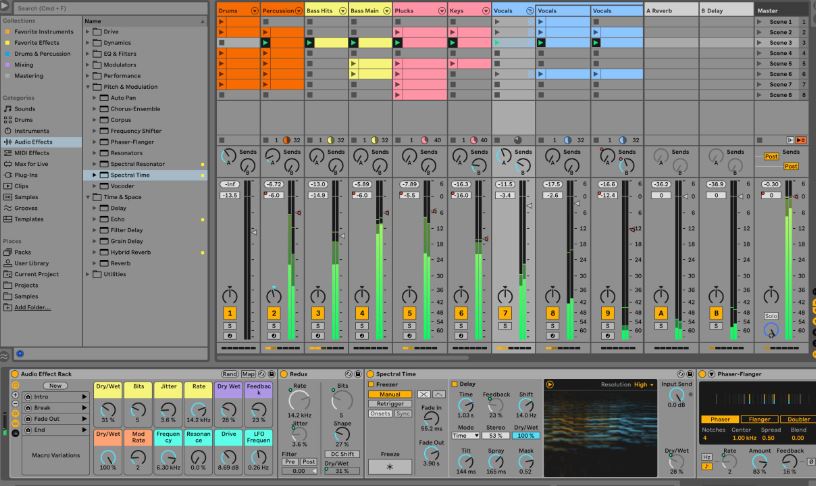Collapse the Pitch & Modulation folder

(88, 87)
